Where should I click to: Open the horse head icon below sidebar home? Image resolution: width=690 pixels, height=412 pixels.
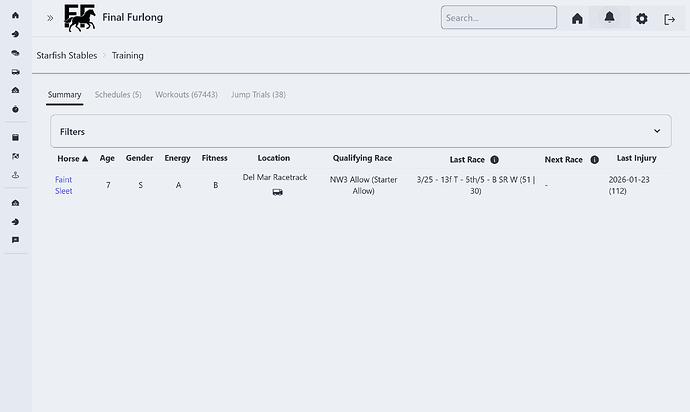(x=15, y=34)
